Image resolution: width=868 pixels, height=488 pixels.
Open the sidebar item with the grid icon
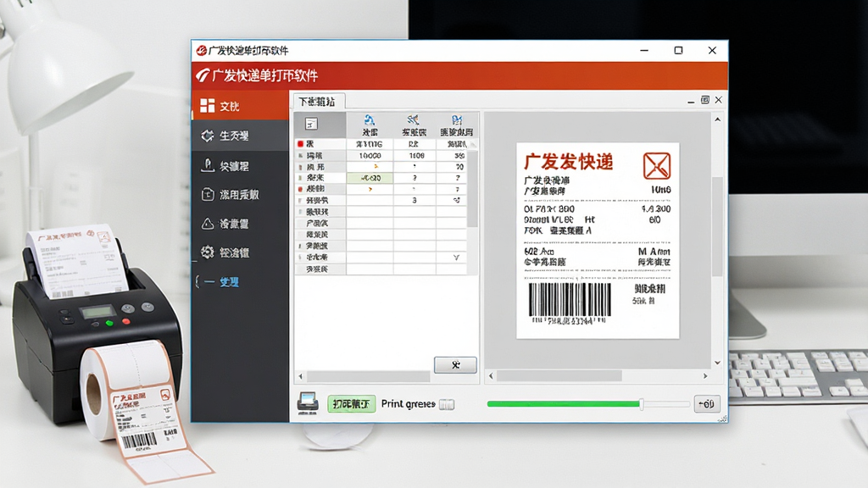(x=240, y=106)
